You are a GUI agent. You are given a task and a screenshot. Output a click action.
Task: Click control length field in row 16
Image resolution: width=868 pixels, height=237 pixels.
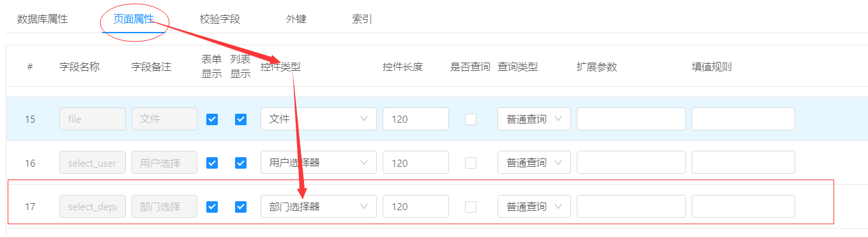[x=416, y=163]
